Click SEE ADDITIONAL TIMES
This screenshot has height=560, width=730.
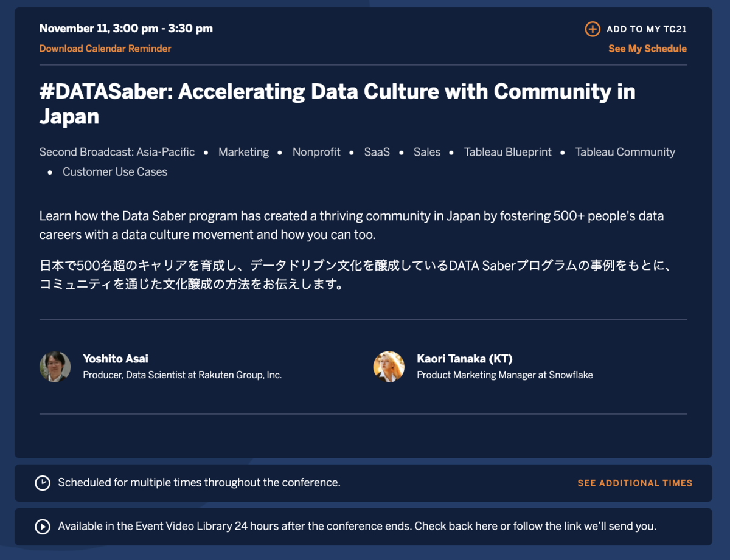tap(635, 483)
